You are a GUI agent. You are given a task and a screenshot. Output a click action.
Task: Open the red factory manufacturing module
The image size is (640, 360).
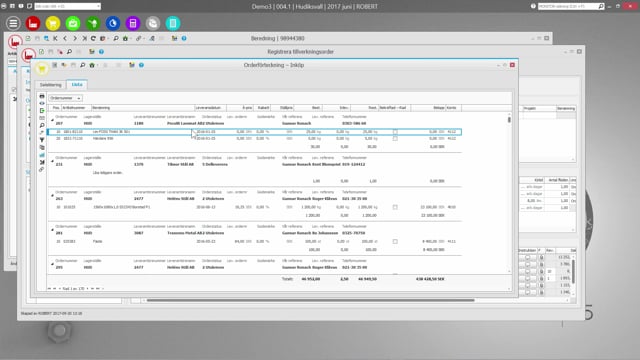pyautogui.click(x=33, y=23)
